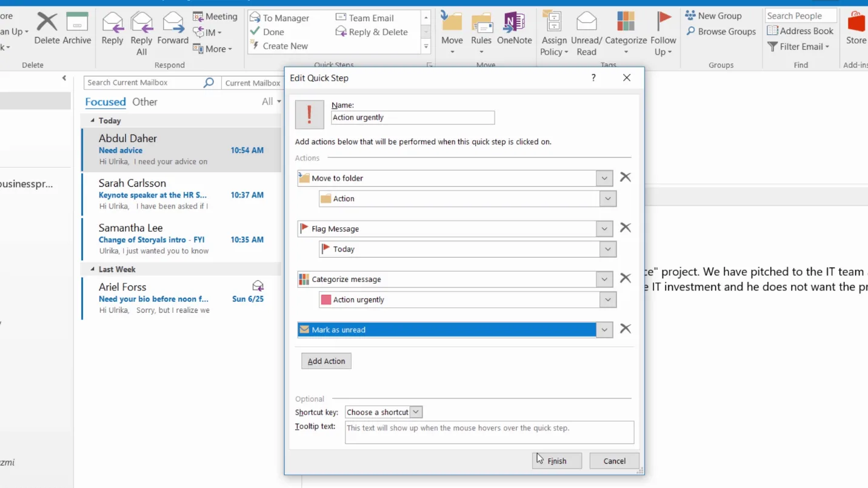Remove the Categorize message action
Image resolution: width=868 pixels, height=488 pixels.
click(x=626, y=278)
